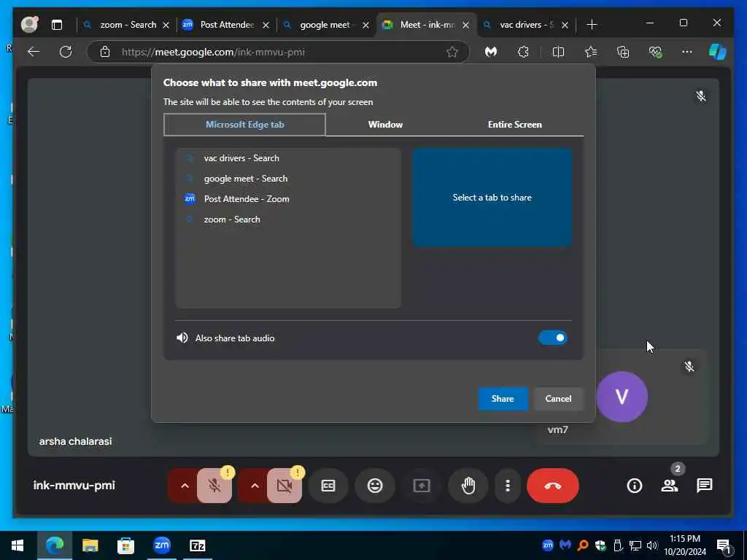Open the tab actions menu icon
The height and width of the screenshot is (560, 747).
pyautogui.click(x=57, y=25)
